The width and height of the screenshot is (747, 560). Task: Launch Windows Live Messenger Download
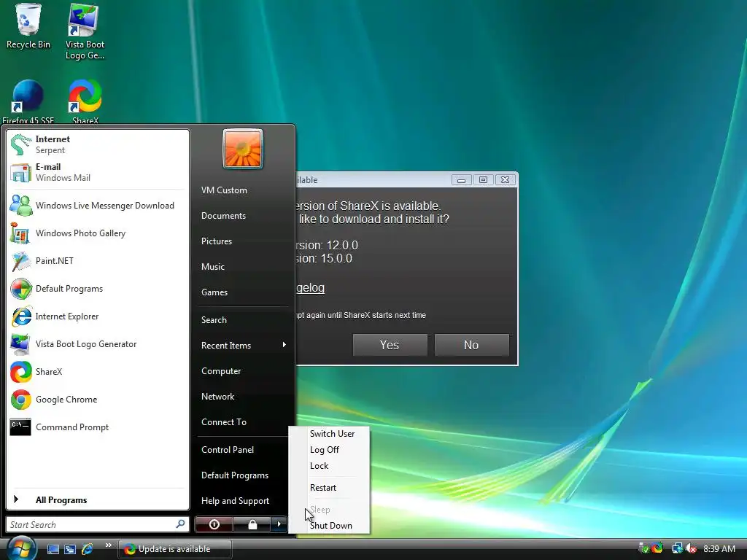(x=98, y=205)
